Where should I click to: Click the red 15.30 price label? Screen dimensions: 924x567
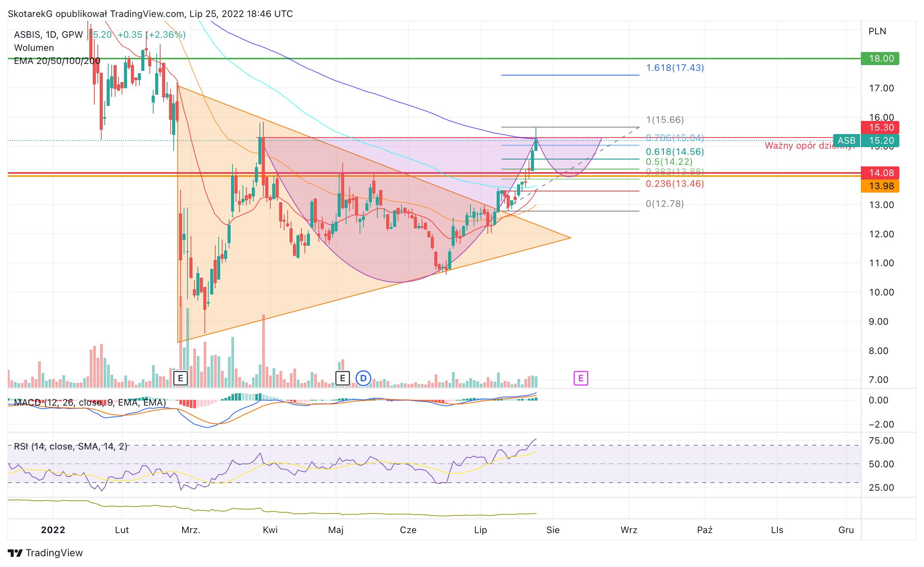880,127
